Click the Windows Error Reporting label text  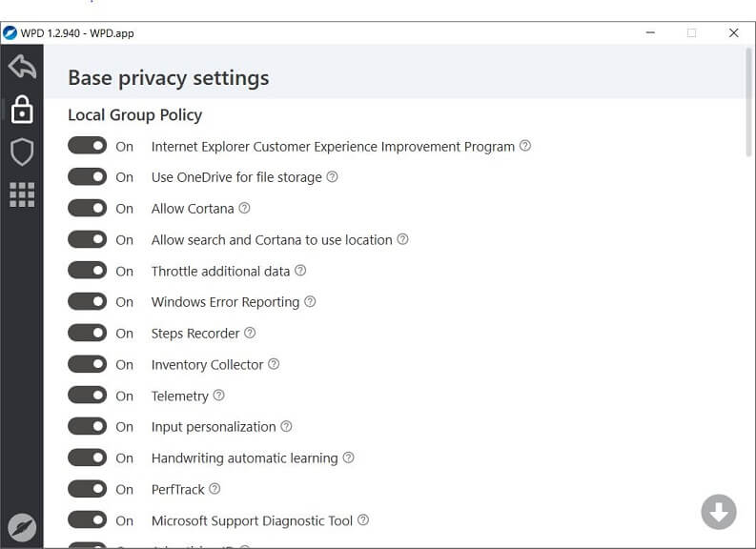point(225,302)
